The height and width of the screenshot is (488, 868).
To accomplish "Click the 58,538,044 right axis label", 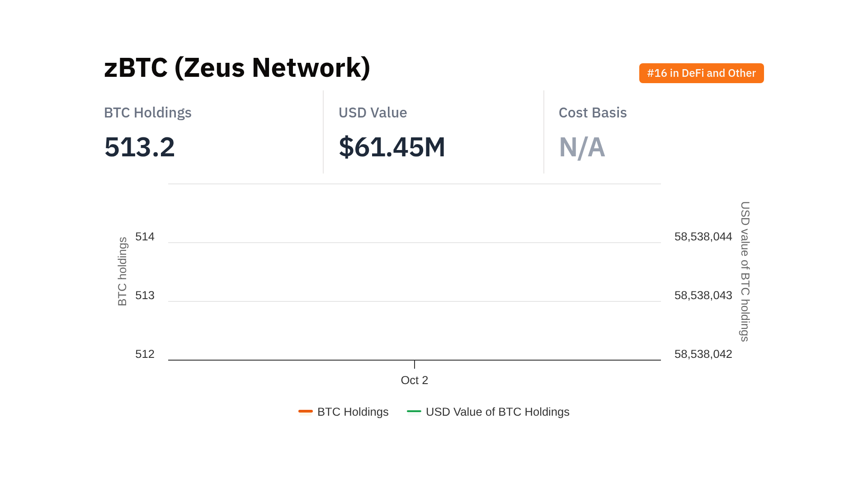I will point(703,237).
